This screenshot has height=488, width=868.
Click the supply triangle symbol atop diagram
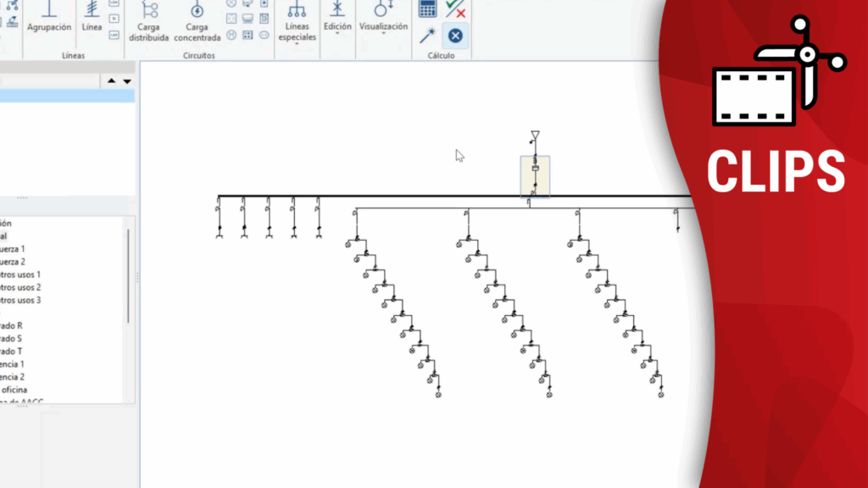point(535,135)
